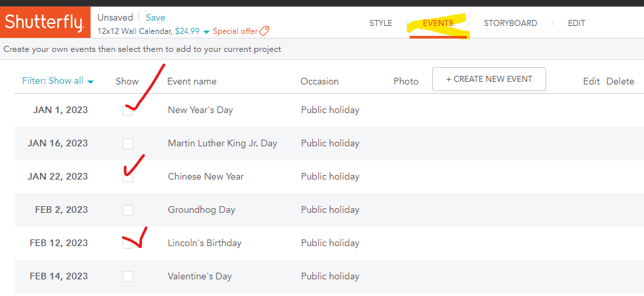Image resolution: width=644 pixels, height=296 pixels.
Task: Check the Chinese New Year show box
Action: [128, 177]
